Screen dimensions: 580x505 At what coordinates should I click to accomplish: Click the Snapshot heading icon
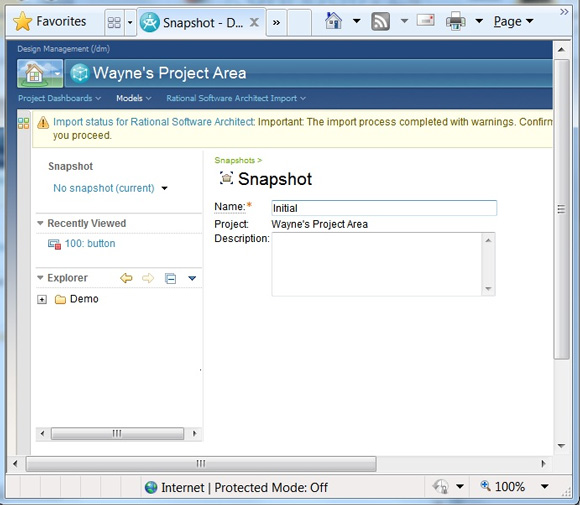(226, 178)
